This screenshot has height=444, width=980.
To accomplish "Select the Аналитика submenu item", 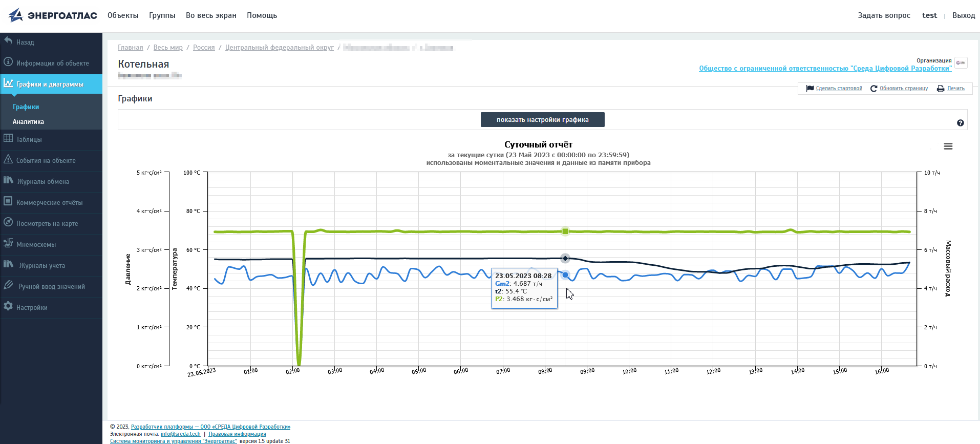I will tap(28, 122).
